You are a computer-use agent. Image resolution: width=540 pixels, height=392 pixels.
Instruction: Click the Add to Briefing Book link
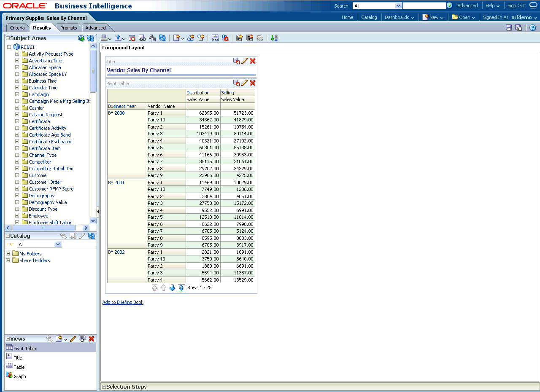123,302
